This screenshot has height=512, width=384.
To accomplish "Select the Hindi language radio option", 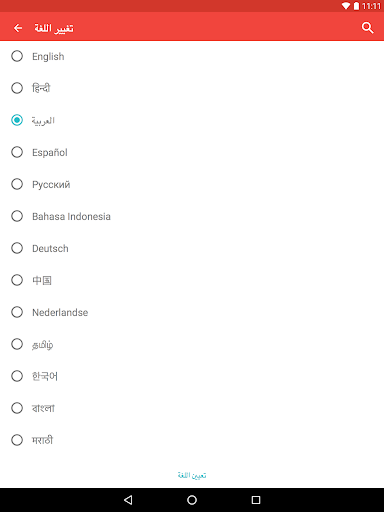I will (x=17, y=88).
